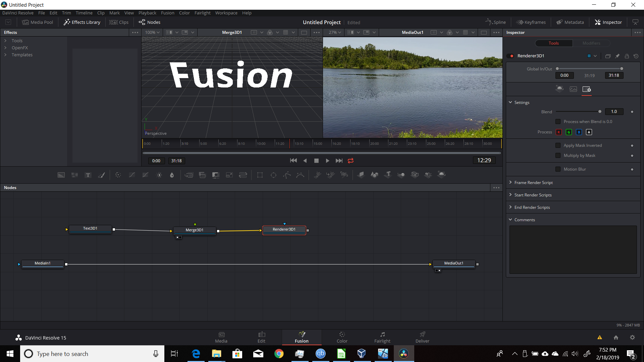The width and height of the screenshot is (644, 362).
Task: Add a particle Emitter node
Action: (x=317, y=175)
